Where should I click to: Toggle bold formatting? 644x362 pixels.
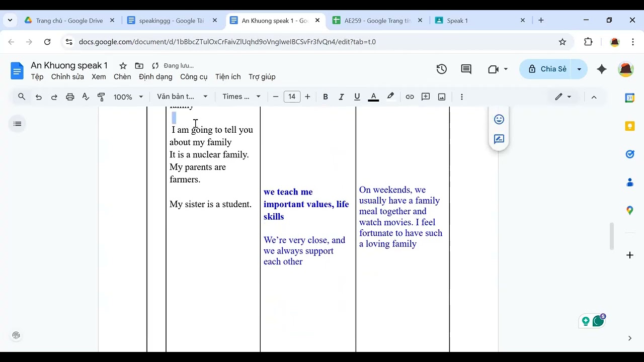click(326, 97)
